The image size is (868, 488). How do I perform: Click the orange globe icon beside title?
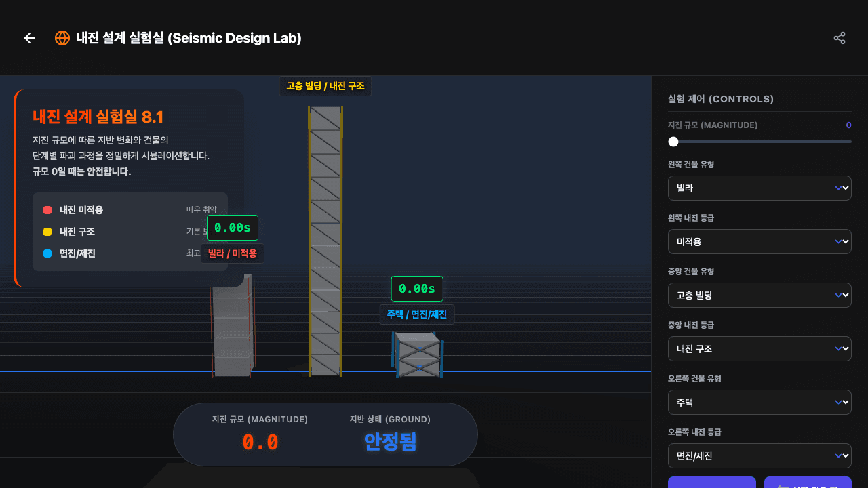coord(62,38)
